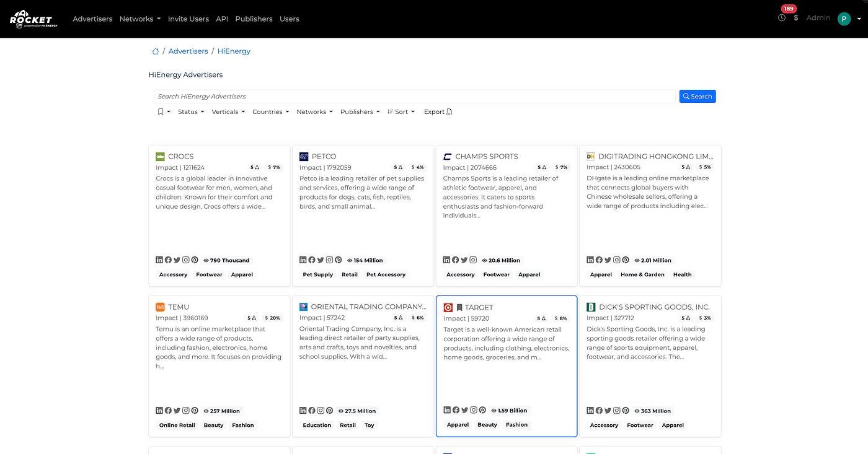The width and height of the screenshot is (868, 454).
Task: Open Oriental Trading Facebook icon
Action: [x=312, y=411]
